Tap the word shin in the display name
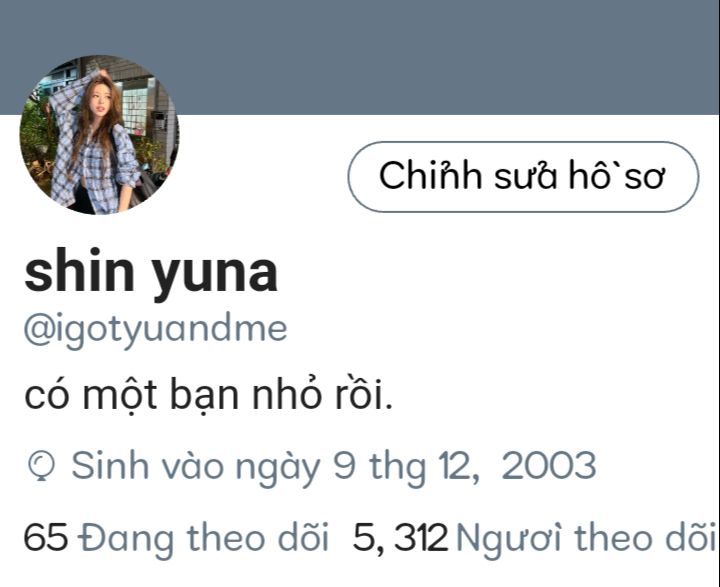 79,271
